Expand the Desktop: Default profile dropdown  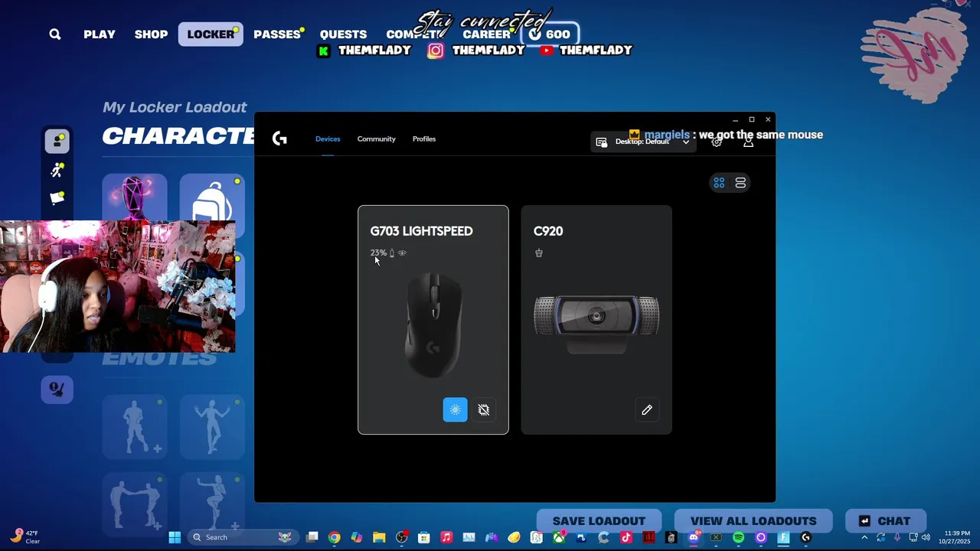643,142
